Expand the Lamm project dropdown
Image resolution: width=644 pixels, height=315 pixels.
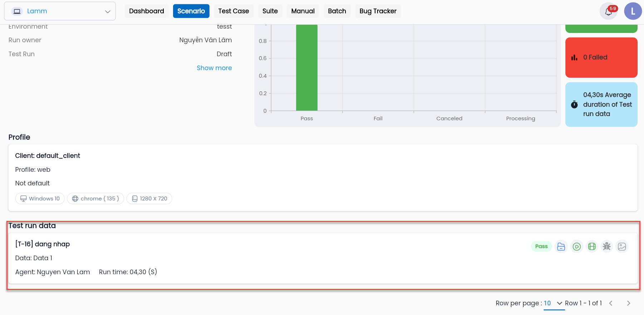click(60, 11)
